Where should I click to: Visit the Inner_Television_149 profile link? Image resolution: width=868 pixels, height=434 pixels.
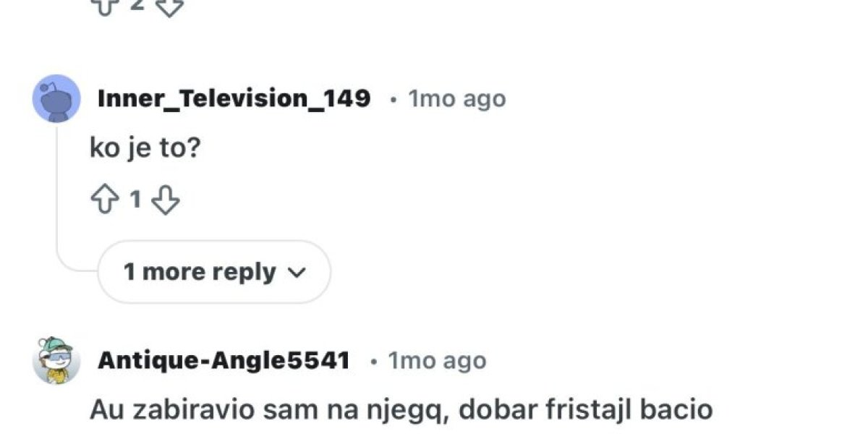pyautogui.click(x=234, y=98)
